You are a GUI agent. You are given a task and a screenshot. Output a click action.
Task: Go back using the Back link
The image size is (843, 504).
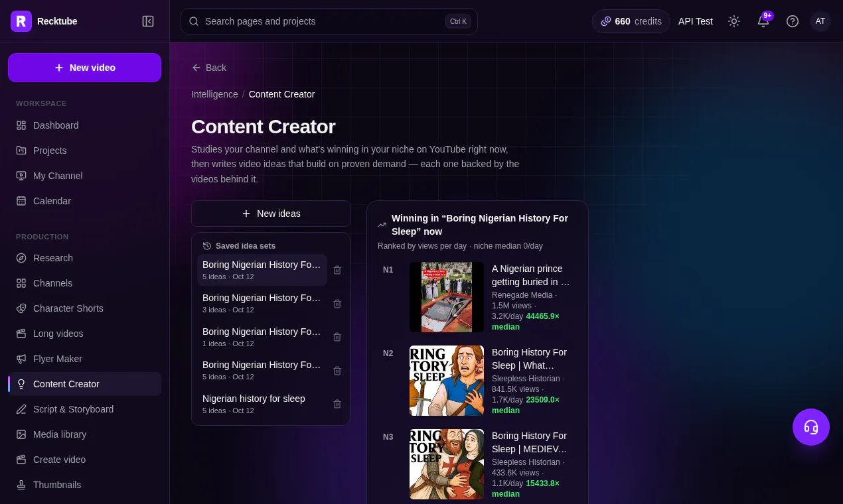coord(209,68)
